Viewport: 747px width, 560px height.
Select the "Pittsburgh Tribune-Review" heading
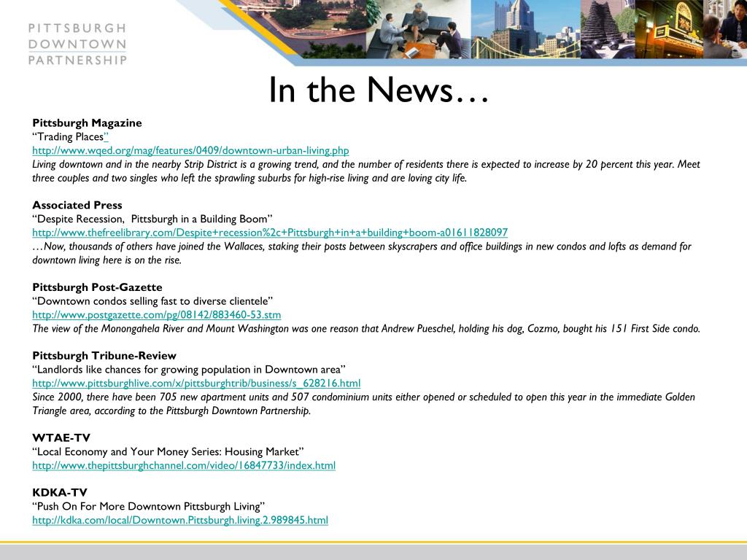[x=104, y=356]
